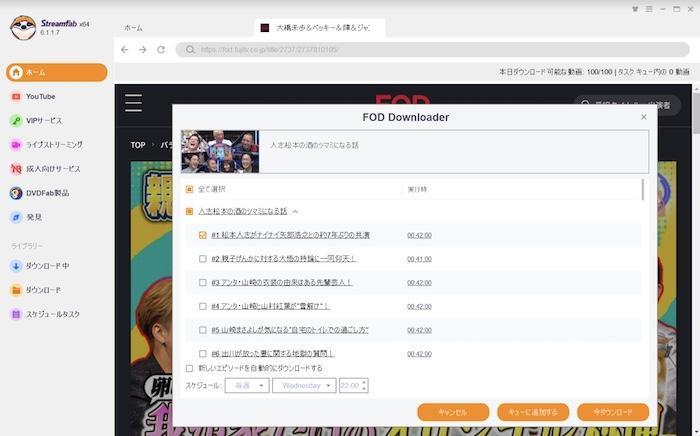The width and height of the screenshot is (700, 436).
Task: Open the YouTube sidebar icon
Action: [x=16, y=96]
